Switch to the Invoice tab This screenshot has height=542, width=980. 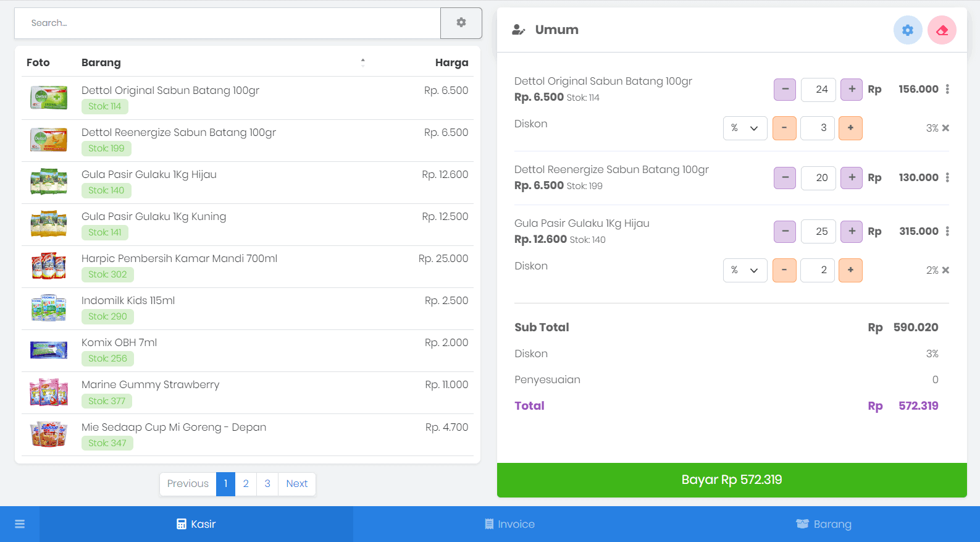510,524
